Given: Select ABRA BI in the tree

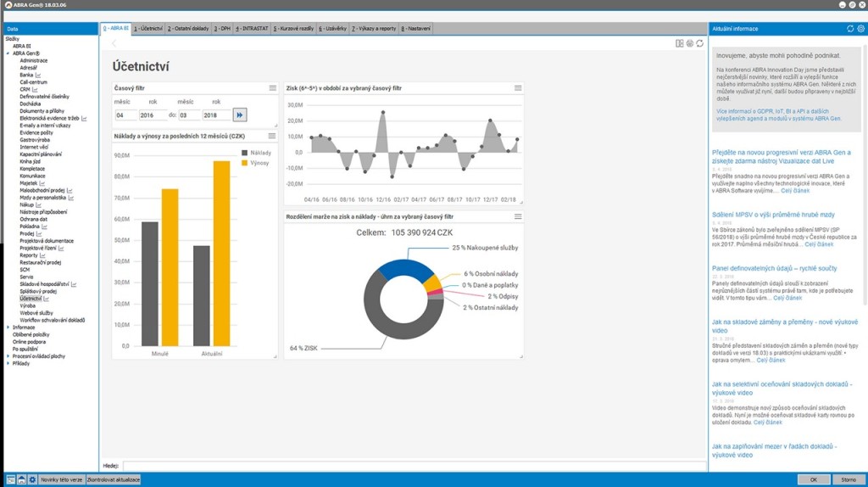Looking at the screenshot, I should tap(21, 46).
